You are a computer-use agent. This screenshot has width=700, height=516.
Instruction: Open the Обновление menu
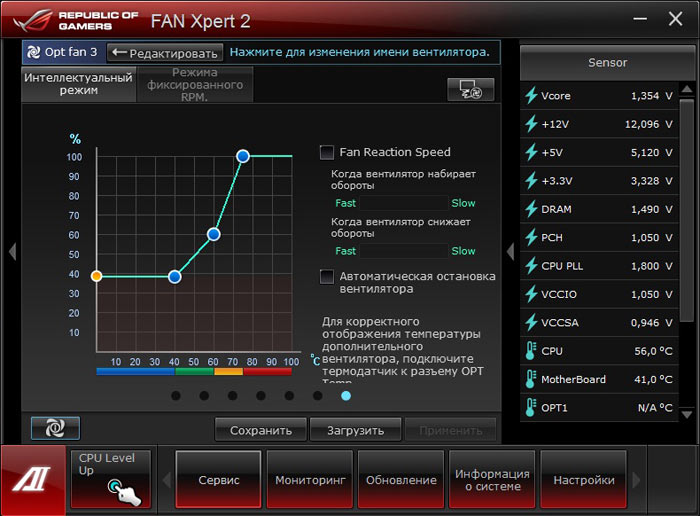[401, 479]
